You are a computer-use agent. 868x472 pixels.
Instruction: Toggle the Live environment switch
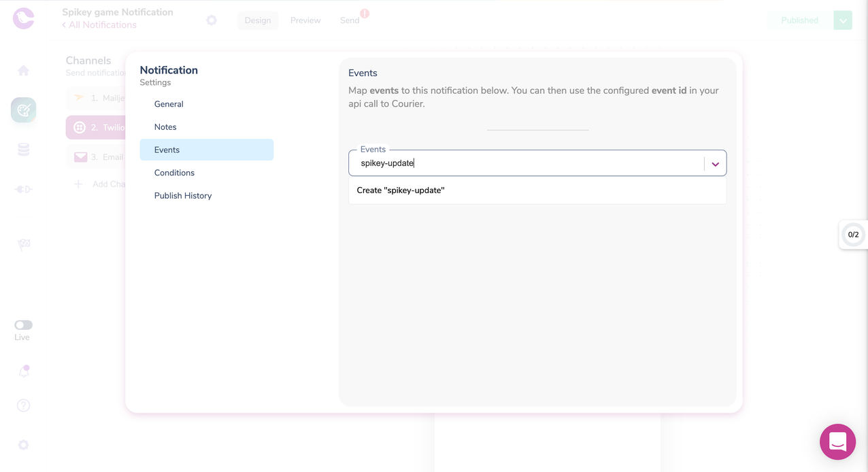click(x=23, y=325)
